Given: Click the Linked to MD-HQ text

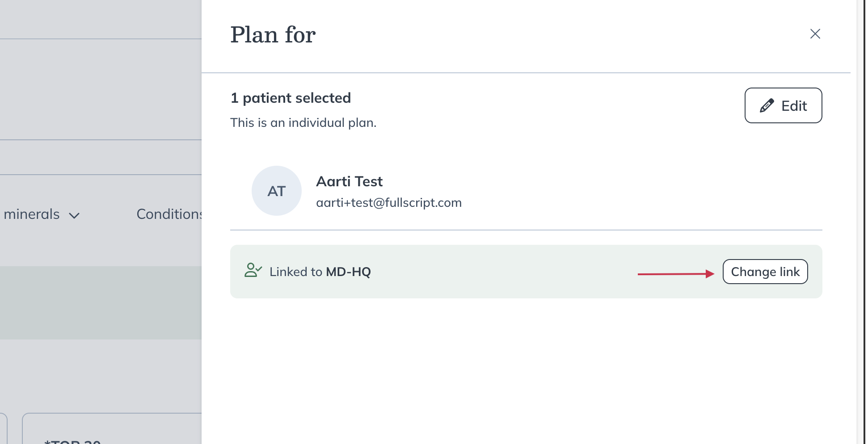Looking at the screenshot, I should pos(320,272).
